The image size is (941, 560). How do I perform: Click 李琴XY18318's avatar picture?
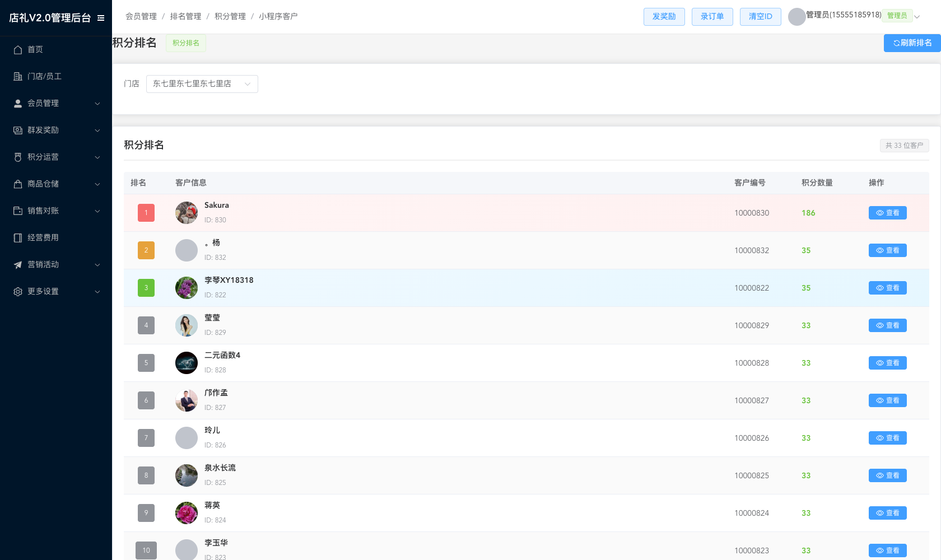(187, 288)
